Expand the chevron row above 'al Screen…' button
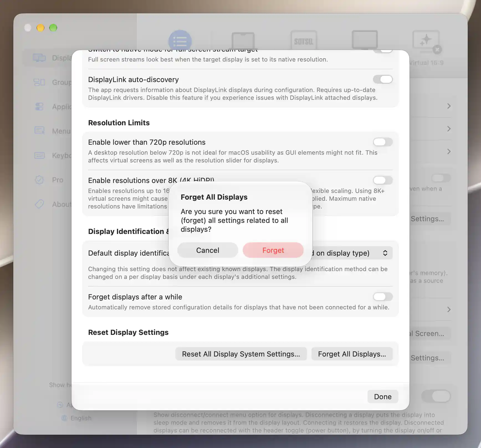This screenshot has width=481, height=448. (x=449, y=309)
